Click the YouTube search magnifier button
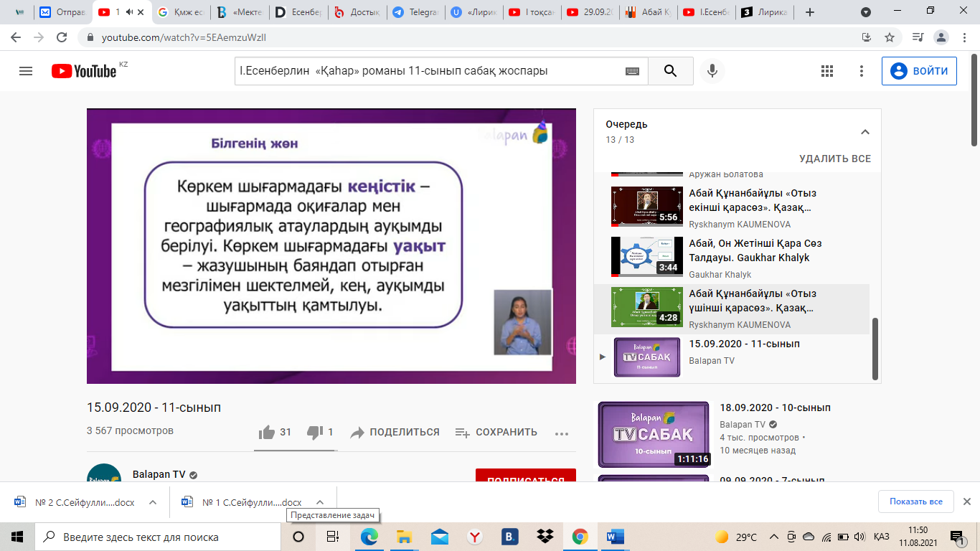 (x=670, y=71)
